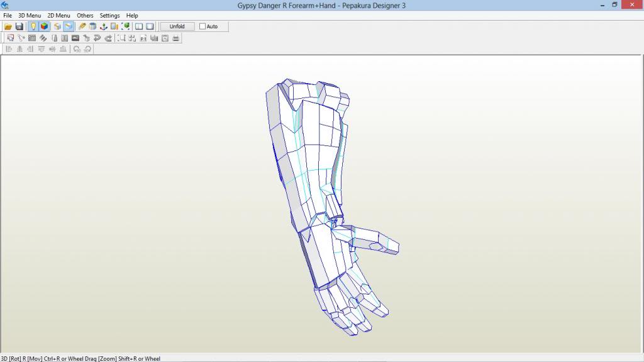644x362 pixels.
Task: Minimize the Pepakura Designer window
Action: click(602, 5)
